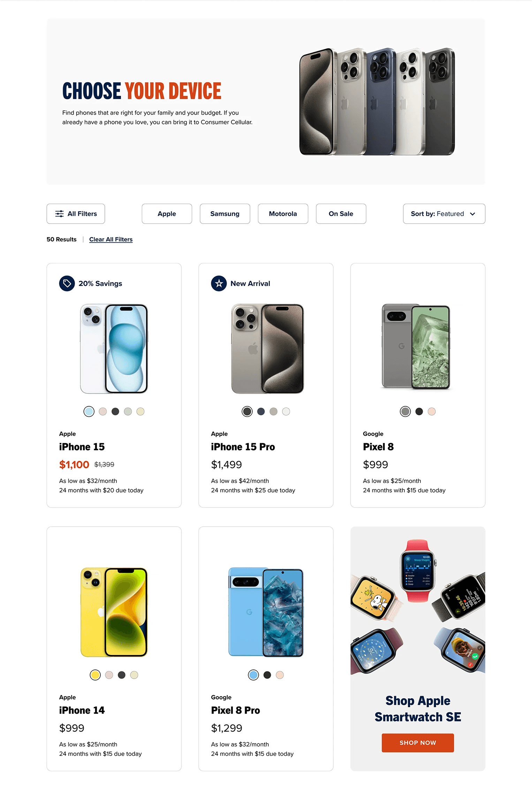Click the New Arrival star icon

pos(219,284)
